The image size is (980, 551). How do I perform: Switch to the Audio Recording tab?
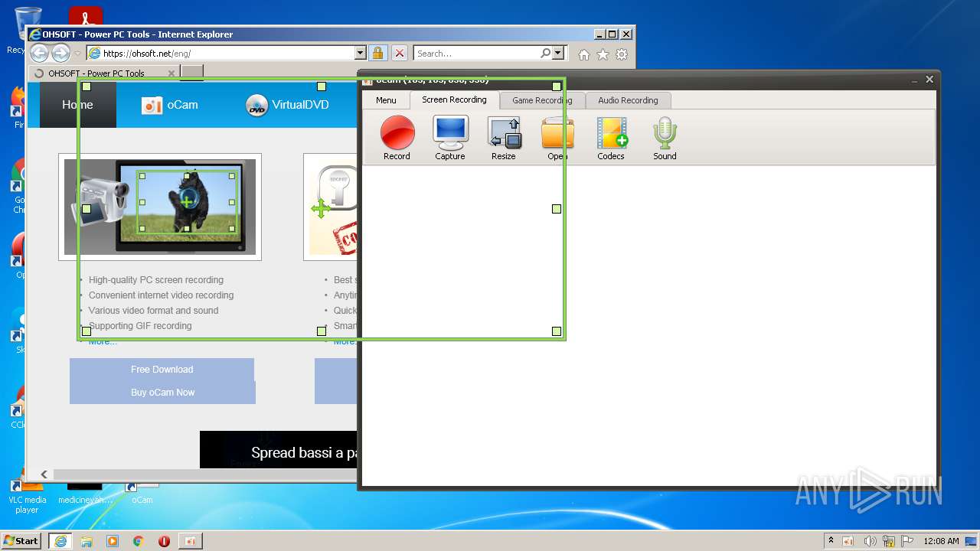click(628, 100)
